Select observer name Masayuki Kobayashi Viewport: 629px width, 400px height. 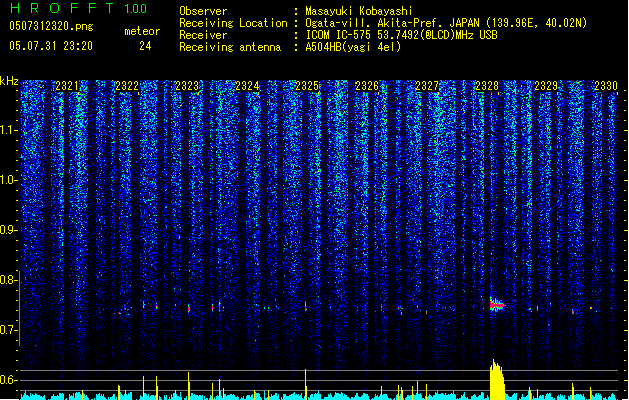359,11
